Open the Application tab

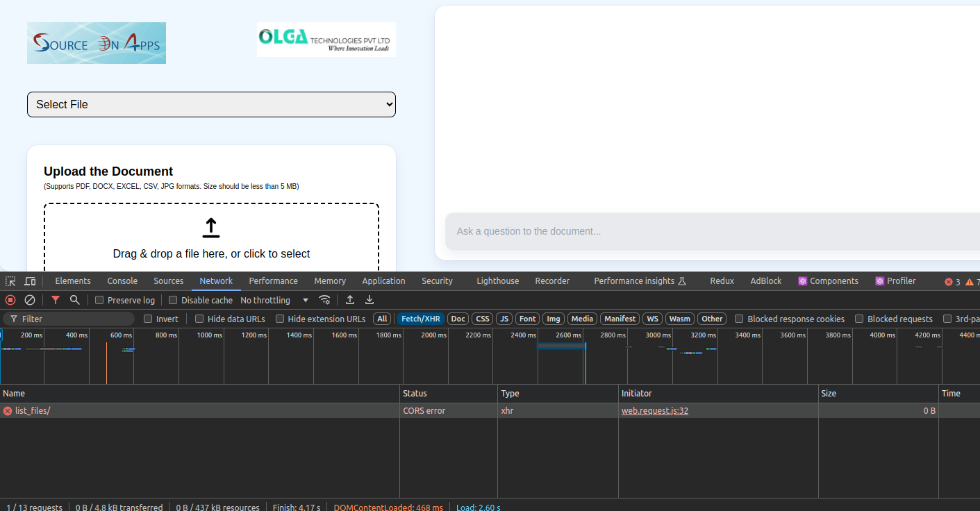click(x=383, y=281)
